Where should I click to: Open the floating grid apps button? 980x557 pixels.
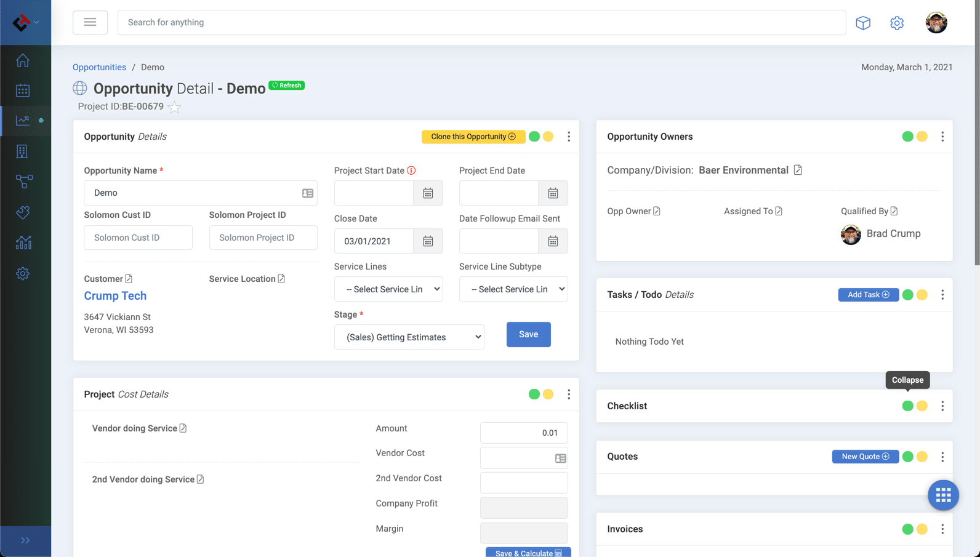(943, 495)
